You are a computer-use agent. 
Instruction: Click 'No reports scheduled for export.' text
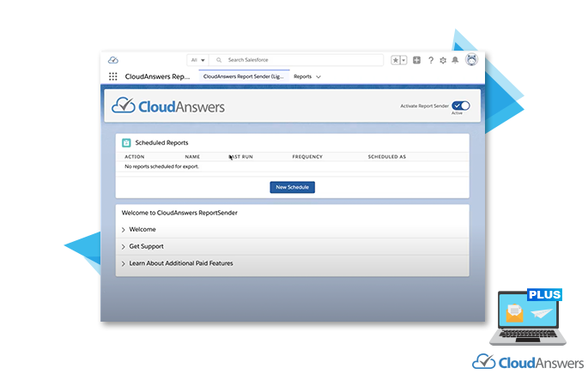pyautogui.click(x=161, y=166)
